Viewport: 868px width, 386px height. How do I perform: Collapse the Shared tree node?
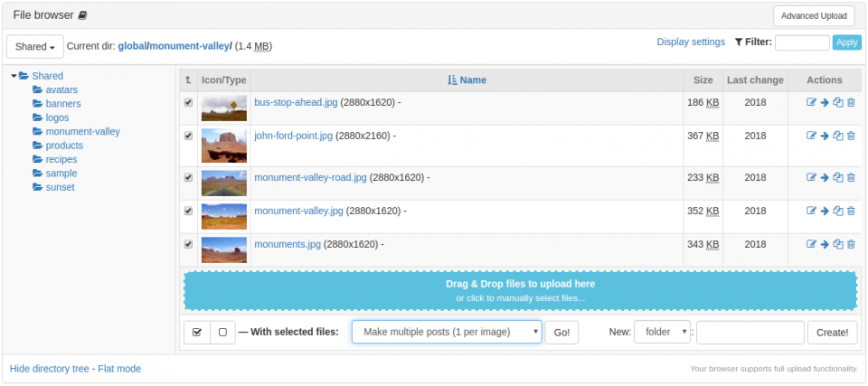pyautogui.click(x=14, y=76)
